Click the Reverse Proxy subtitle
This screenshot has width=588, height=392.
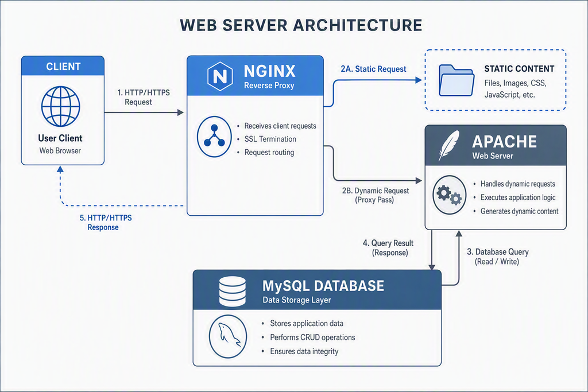tap(269, 86)
